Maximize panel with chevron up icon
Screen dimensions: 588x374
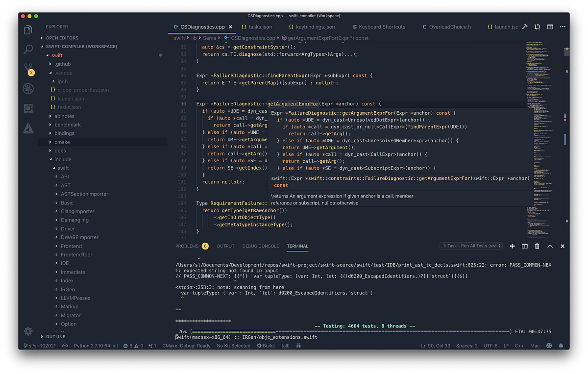(x=550, y=246)
